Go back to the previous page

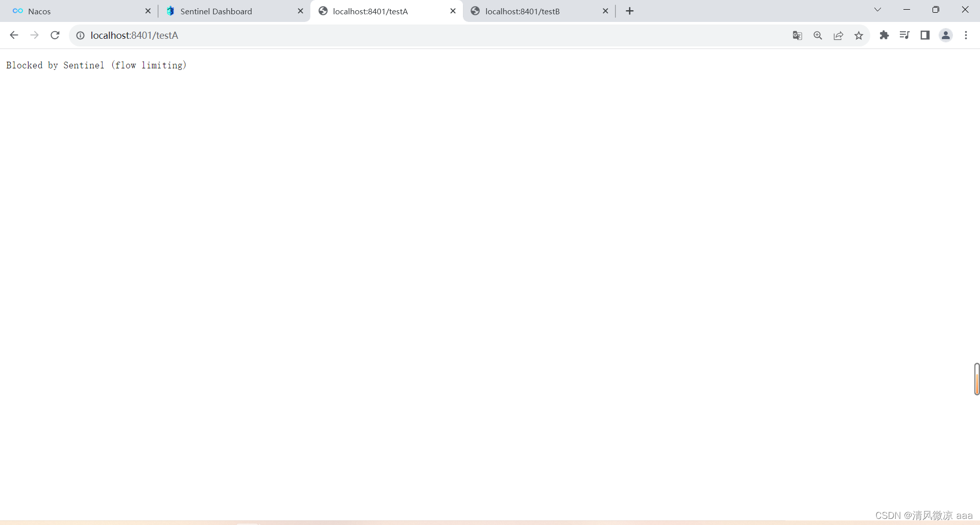(x=14, y=35)
